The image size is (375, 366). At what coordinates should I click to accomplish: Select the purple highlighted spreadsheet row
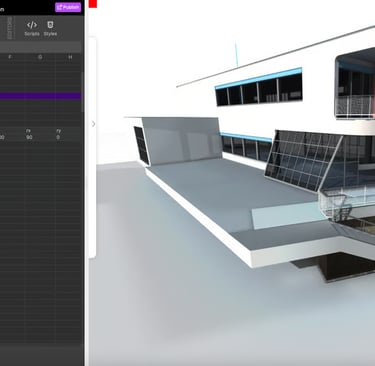click(x=40, y=96)
